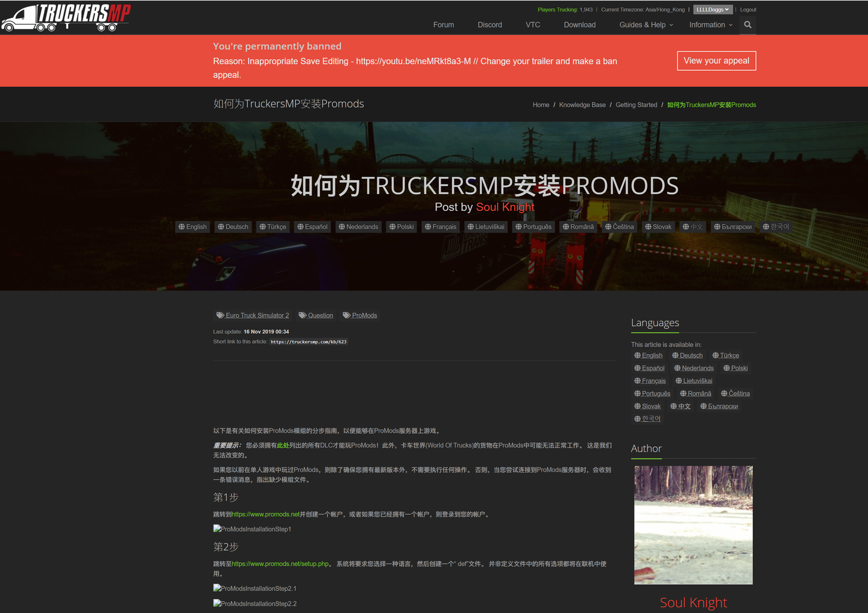
Task: Open the https://www.promods.net link in step 1
Action: click(x=266, y=514)
